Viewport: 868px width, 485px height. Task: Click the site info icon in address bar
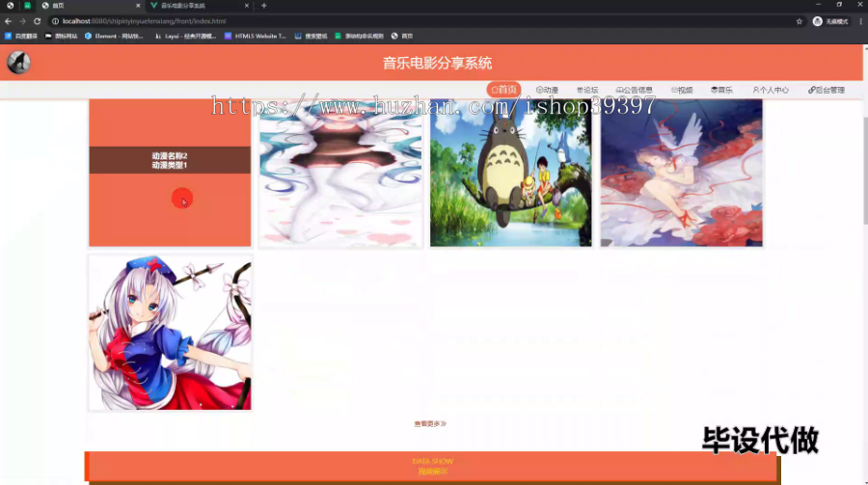(x=55, y=21)
